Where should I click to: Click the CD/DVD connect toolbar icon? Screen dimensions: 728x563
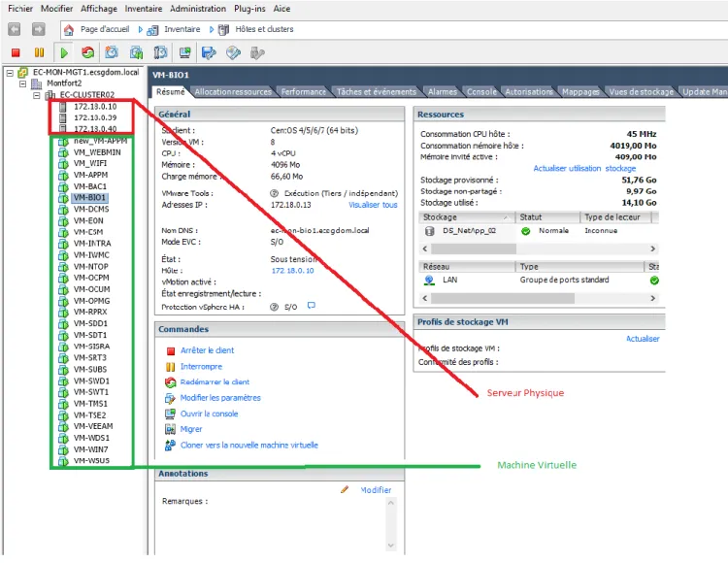point(233,53)
